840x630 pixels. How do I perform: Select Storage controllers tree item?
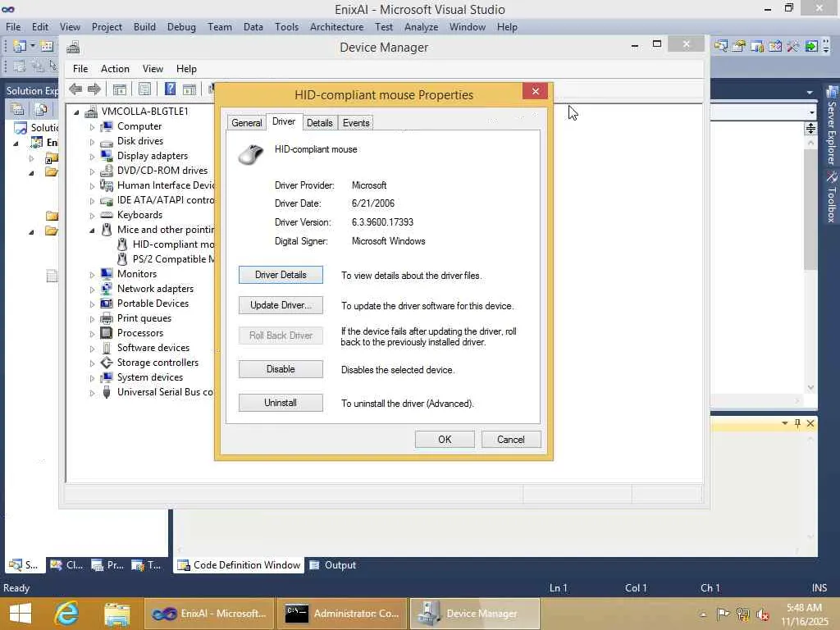pos(157,363)
